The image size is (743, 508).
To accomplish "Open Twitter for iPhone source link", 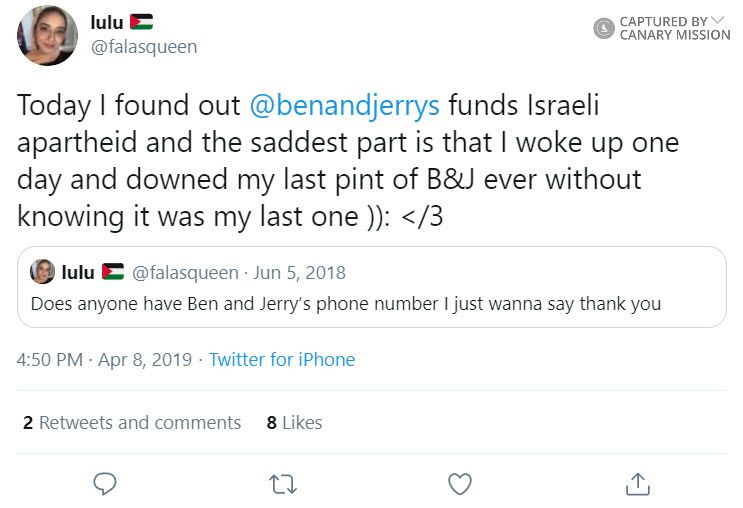I will click(x=282, y=360).
